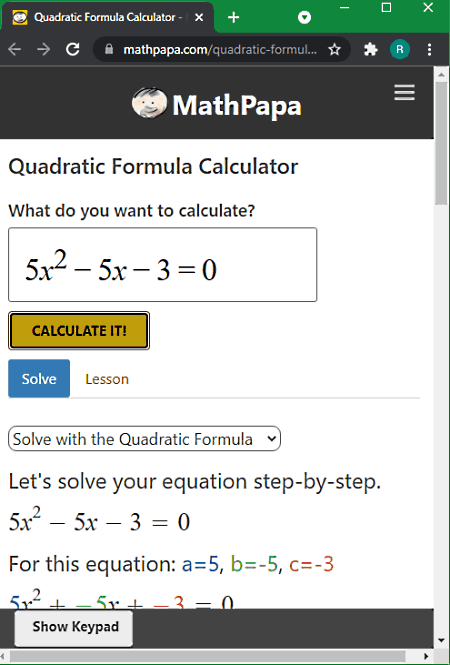Open the profile avatar R
450x665 pixels.
400,50
